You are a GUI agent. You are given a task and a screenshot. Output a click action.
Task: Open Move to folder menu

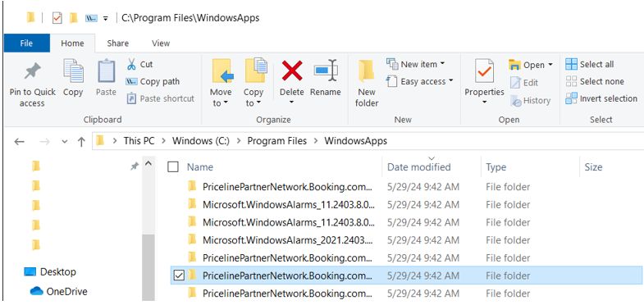click(x=221, y=84)
